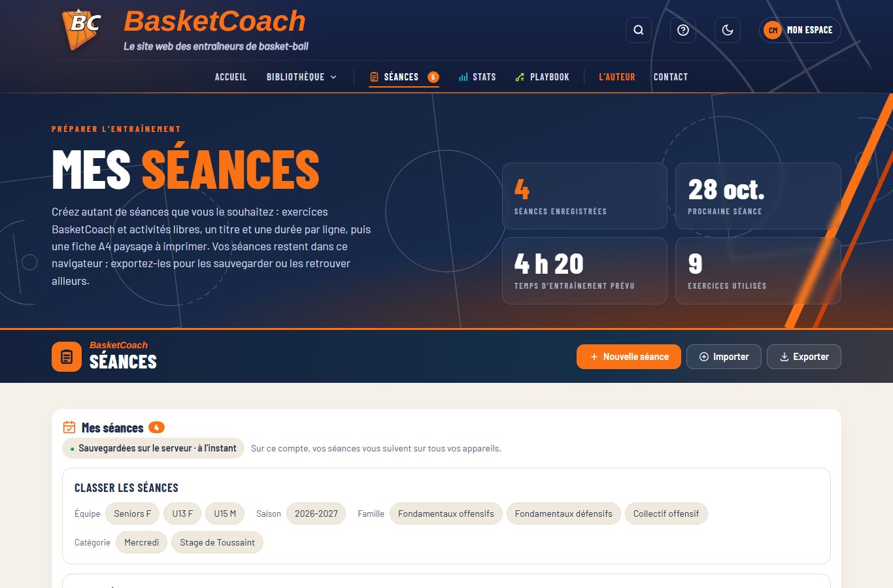
Task: Open the Playbook menu item
Action: [542, 77]
